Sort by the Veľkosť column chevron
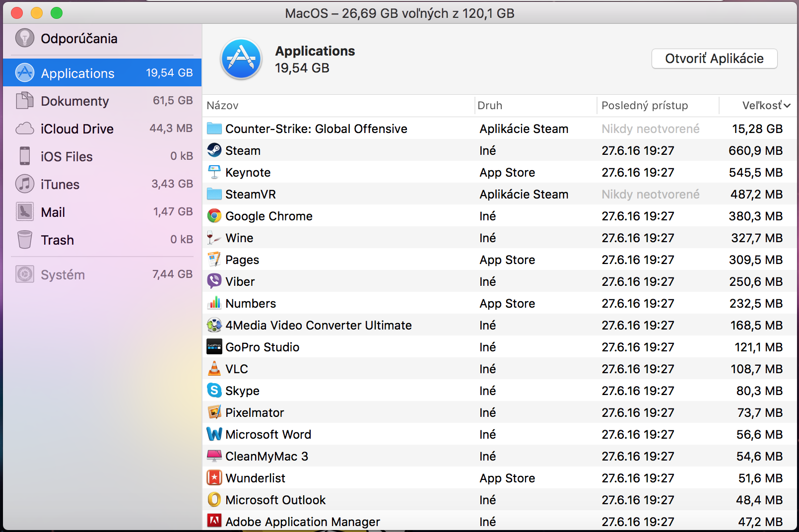This screenshot has height=532, width=799. 787,105
